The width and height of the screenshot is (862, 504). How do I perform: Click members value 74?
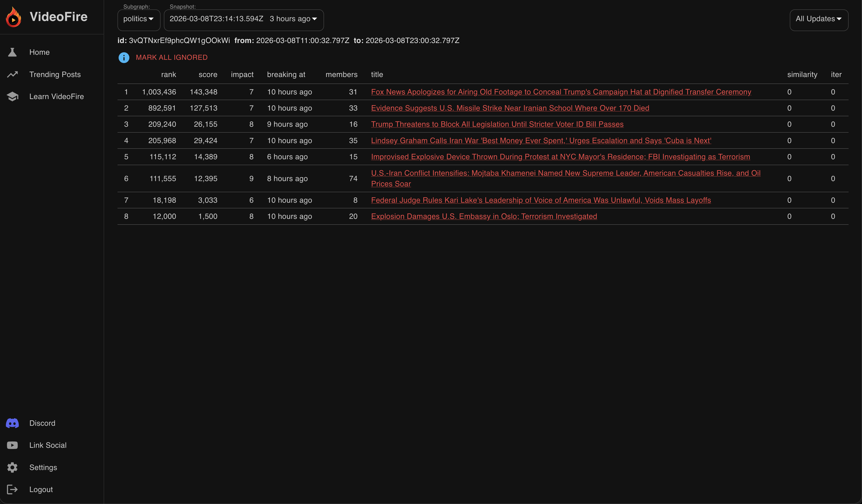353,178
